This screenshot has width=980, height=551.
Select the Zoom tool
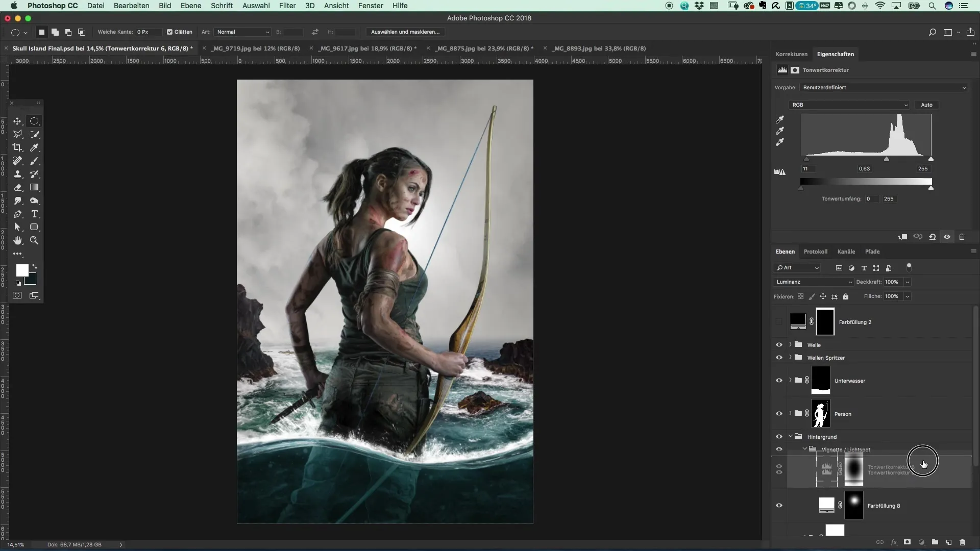point(34,240)
